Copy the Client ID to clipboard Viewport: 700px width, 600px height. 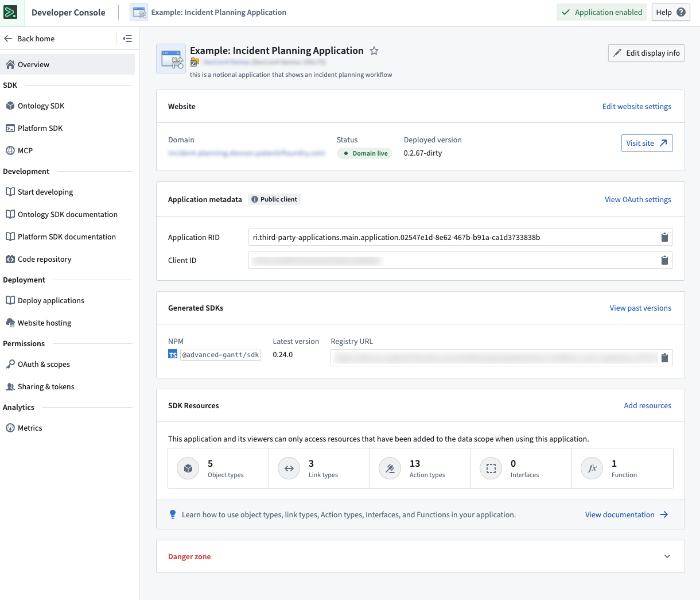click(664, 260)
